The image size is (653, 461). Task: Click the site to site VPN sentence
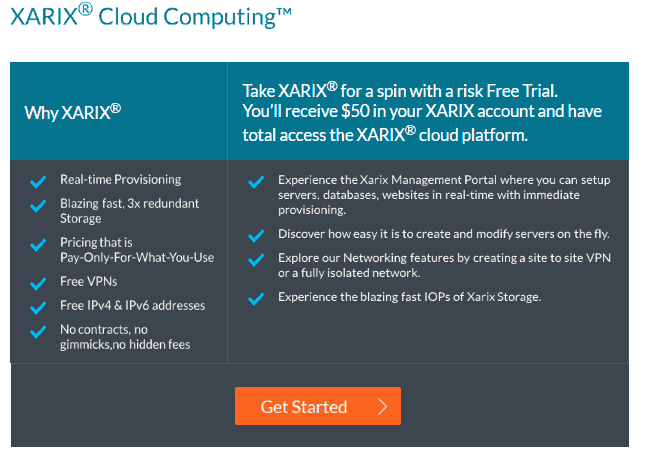click(444, 265)
